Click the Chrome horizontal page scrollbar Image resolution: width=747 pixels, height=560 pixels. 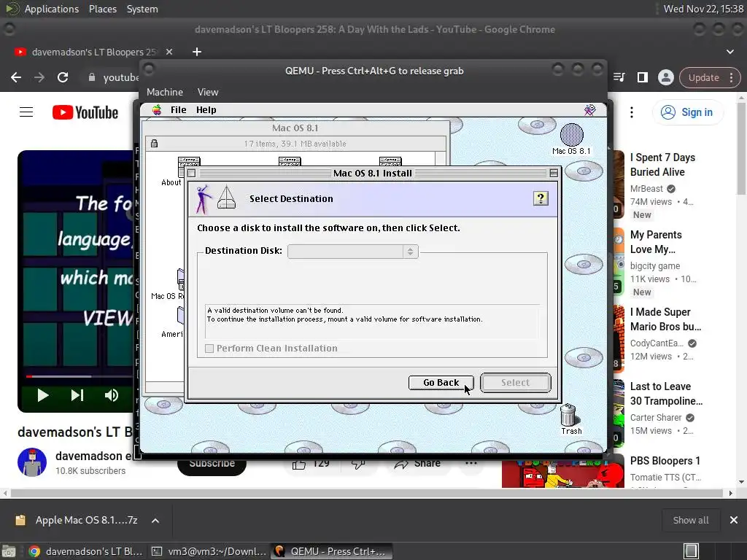tap(367, 494)
